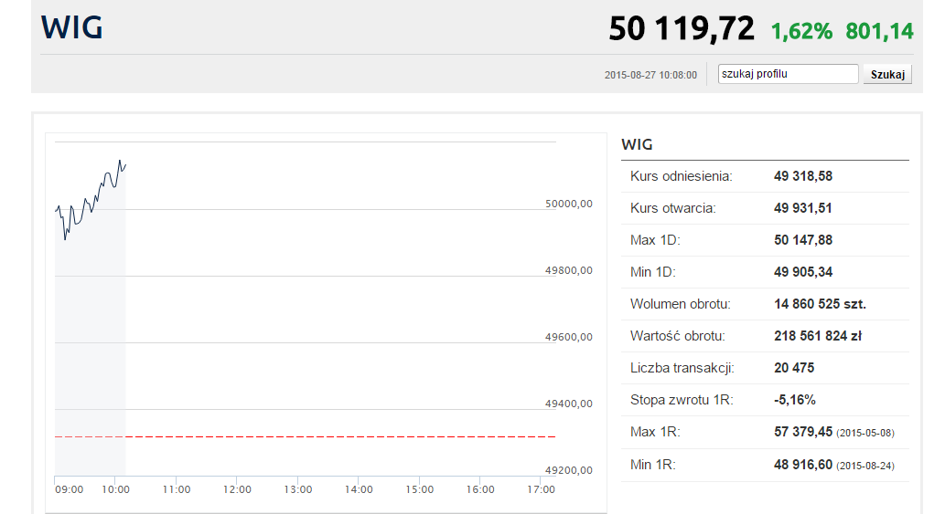Click the 13:00 label on time axis
The height and width of the screenshot is (514, 945).
pyautogui.click(x=298, y=489)
